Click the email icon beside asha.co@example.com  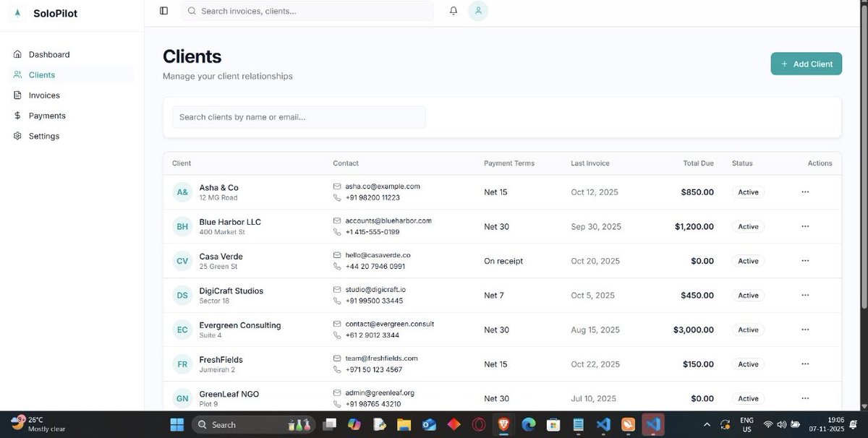coord(337,186)
